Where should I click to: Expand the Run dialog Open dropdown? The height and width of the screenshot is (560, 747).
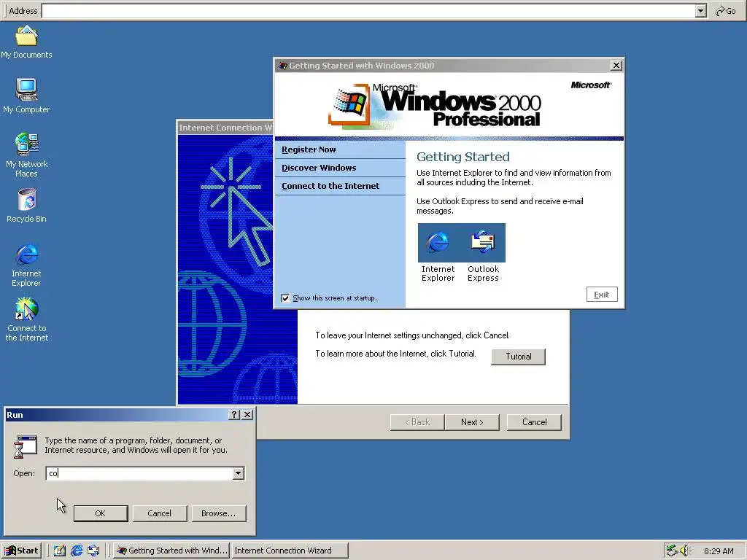[239, 473]
